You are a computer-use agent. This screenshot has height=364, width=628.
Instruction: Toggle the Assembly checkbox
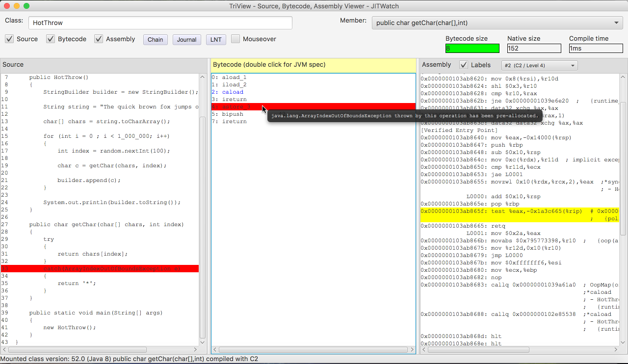[99, 39]
